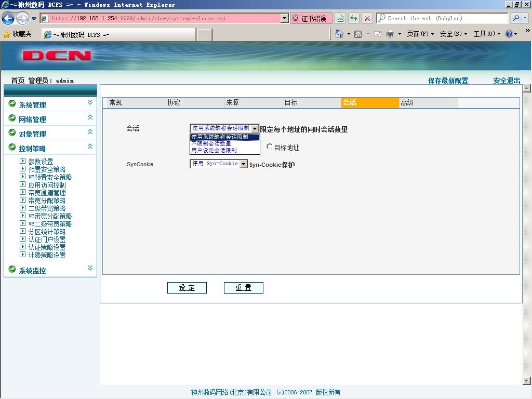Open 带宽通道管理 in the sidebar
Screen dimensions: 532x399
(47, 193)
